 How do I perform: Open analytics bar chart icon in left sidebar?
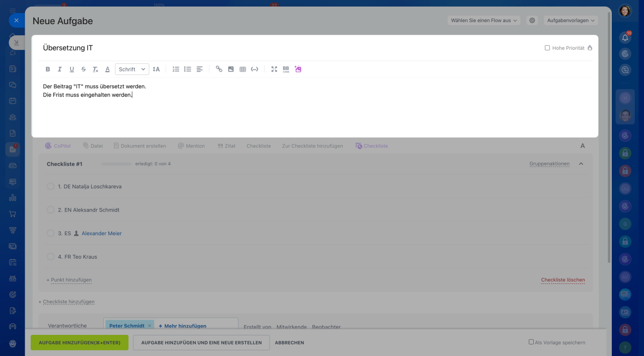(x=13, y=198)
